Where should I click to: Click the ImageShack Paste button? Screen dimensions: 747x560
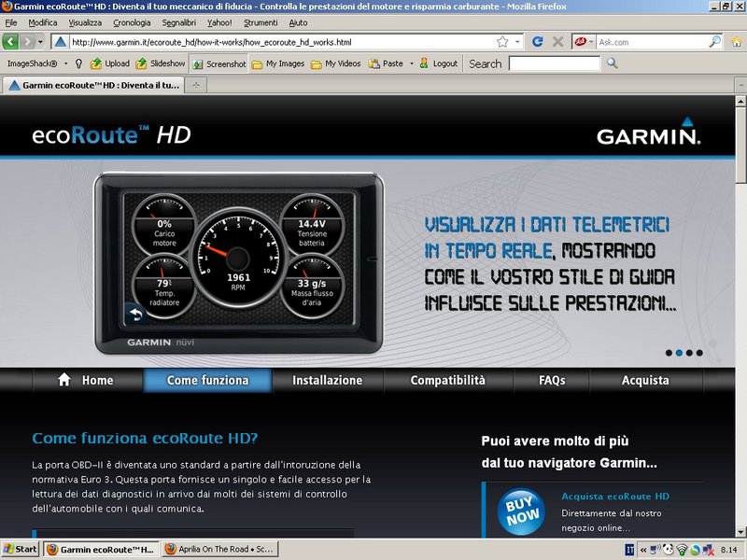click(x=386, y=63)
